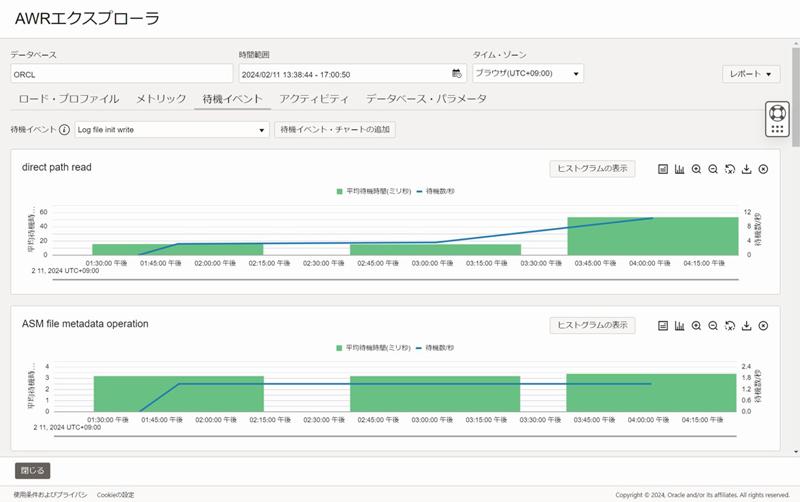Image resolution: width=800 pixels, height=502 pixels.
Task: Show histogram for direct path read
Action: [592, 168]
